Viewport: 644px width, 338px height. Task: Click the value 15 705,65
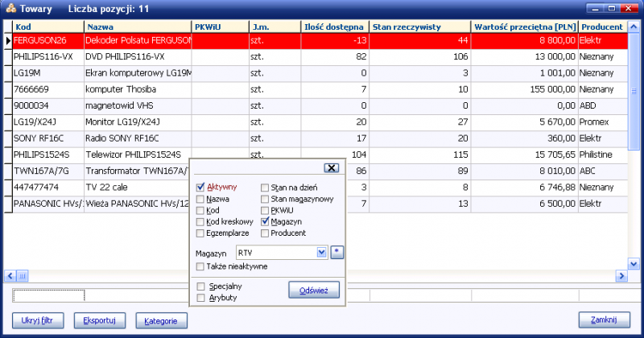coord(555,155)
